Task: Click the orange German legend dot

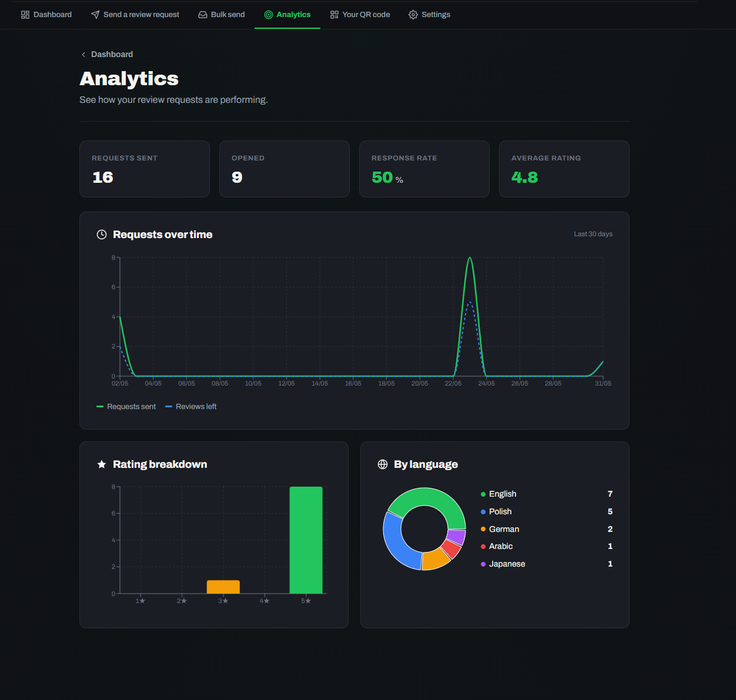Action: 483,530
